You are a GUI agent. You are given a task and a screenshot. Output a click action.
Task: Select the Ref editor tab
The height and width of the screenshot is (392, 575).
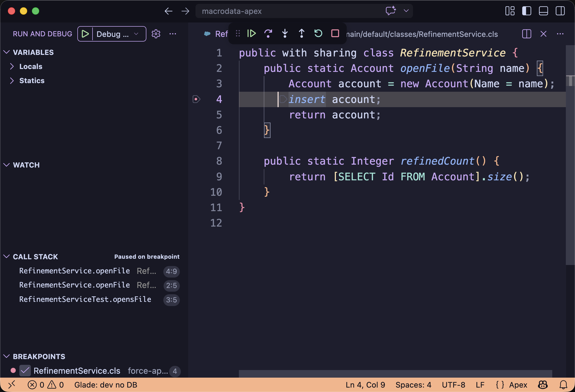[x=216, y=34]
